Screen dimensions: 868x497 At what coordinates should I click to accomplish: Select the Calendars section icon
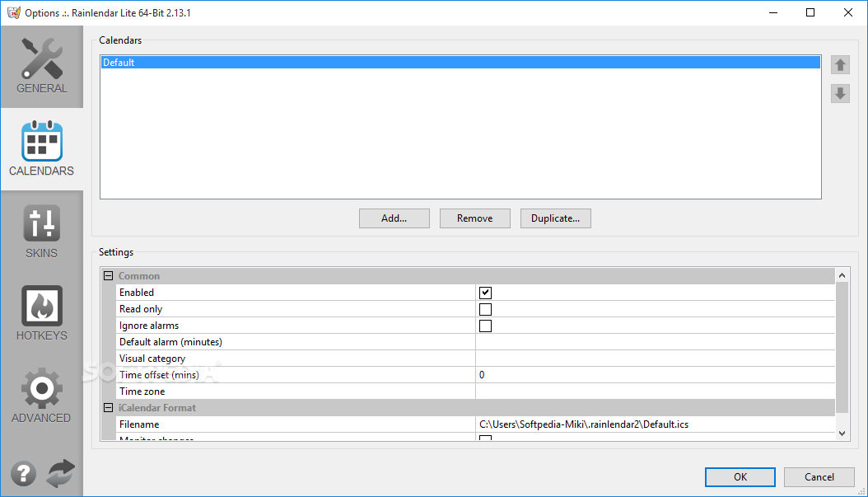tap(41, 141)
